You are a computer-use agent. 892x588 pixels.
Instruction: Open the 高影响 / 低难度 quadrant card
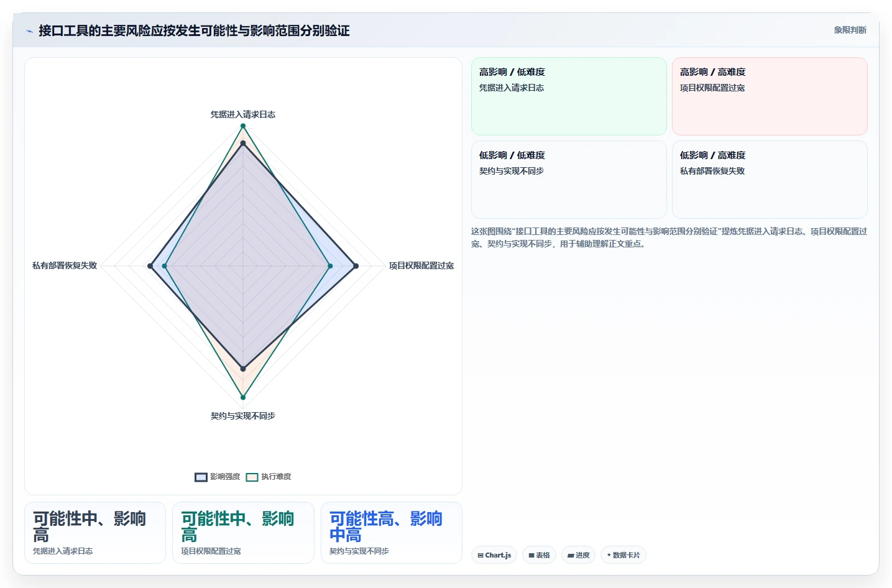(x=569, y=96)
